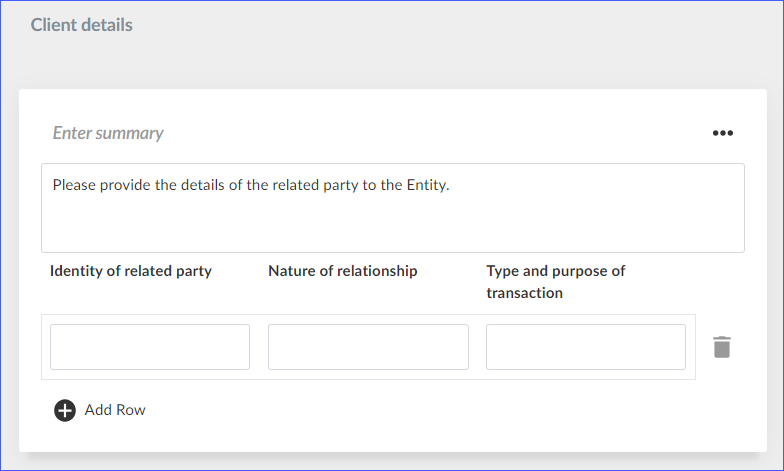This screenshot has width=784, height=471.
Task: Click the word Please in the description text
Action: coord(74,185)
